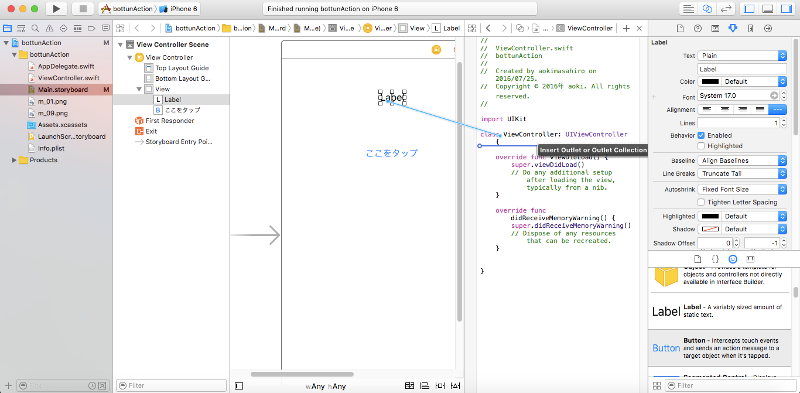Choose the iPhone 6 destination
The image size is (800, 393).
(x=179, y=9)
